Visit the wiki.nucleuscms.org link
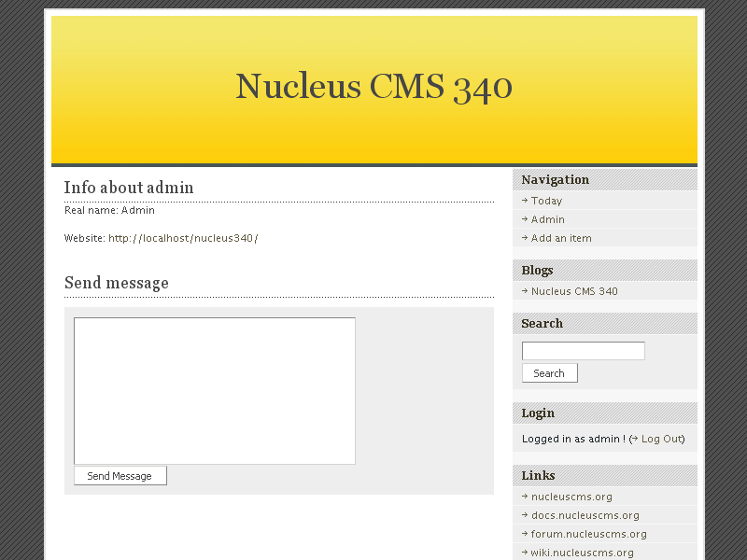 (582, 553)
